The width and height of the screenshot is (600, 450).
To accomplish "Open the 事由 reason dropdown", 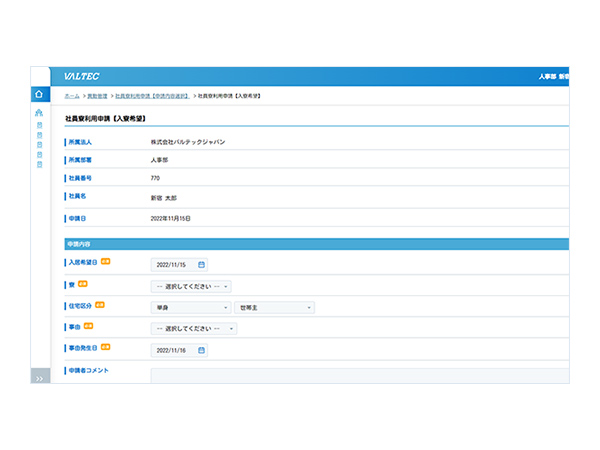I will tap(191, 328).
